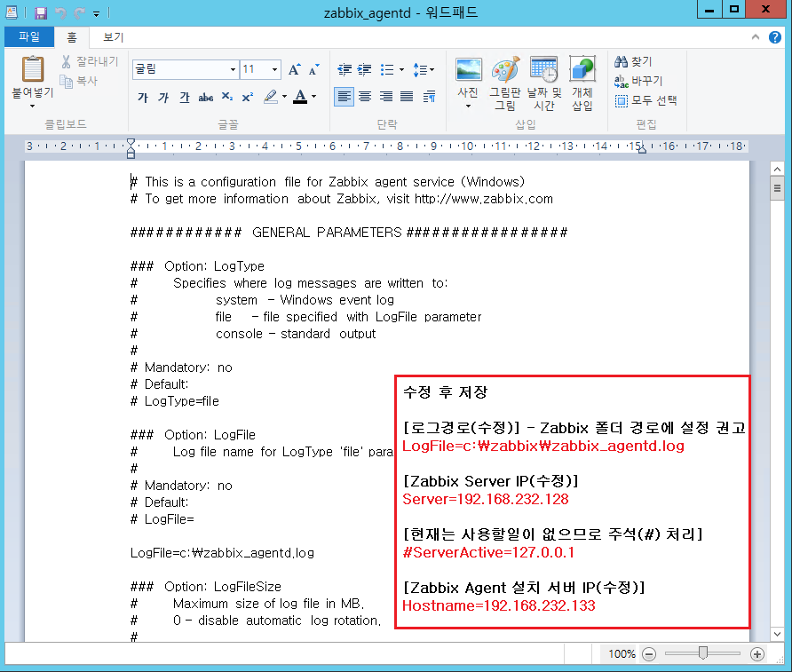Click the bullet list icon

387,69
